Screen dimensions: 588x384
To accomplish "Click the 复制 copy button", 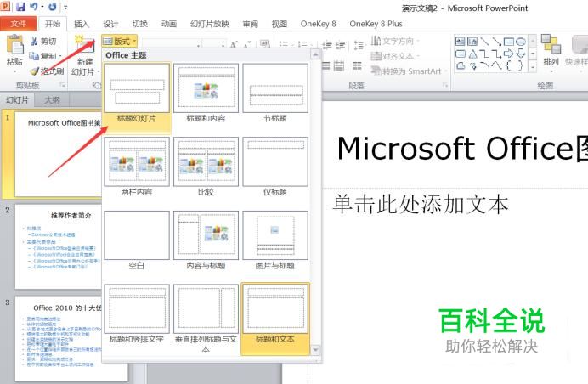I will point(45,56).
